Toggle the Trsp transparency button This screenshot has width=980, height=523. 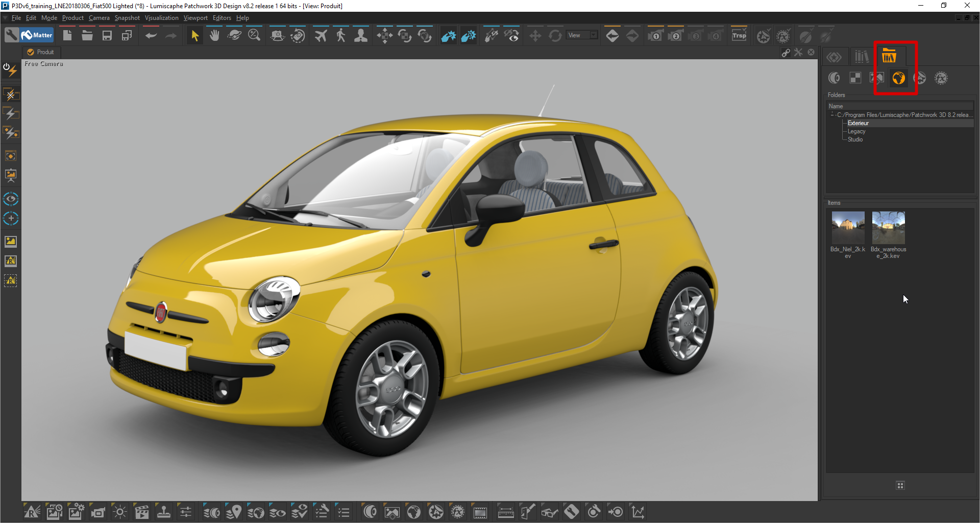pos(739,36)
